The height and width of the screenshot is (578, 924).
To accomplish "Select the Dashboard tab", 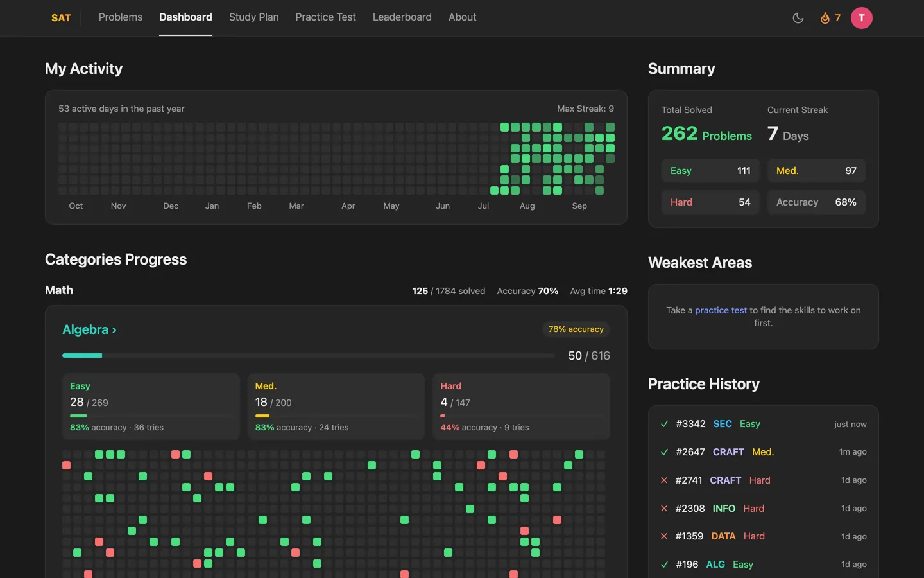I will tap(185, 17).
